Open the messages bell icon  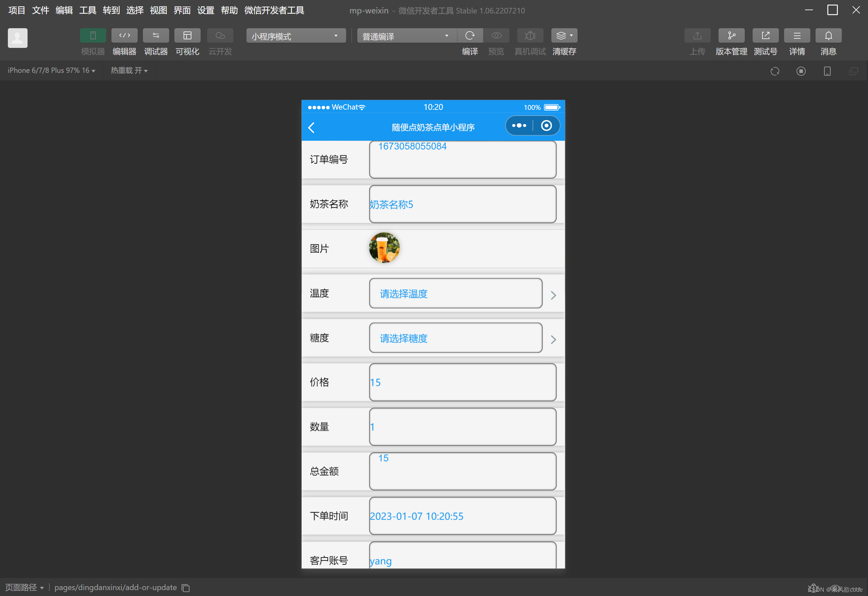(x=828, y=35)
